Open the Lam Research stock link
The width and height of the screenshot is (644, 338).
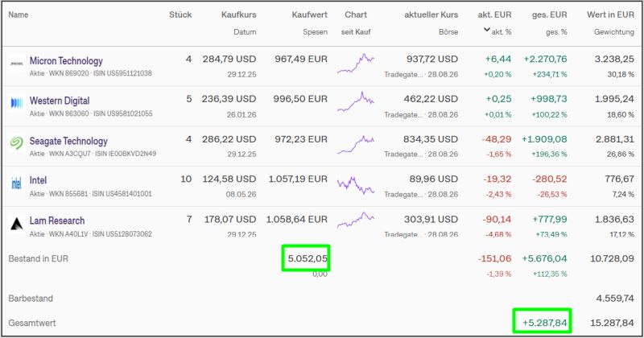pos(57,221)
